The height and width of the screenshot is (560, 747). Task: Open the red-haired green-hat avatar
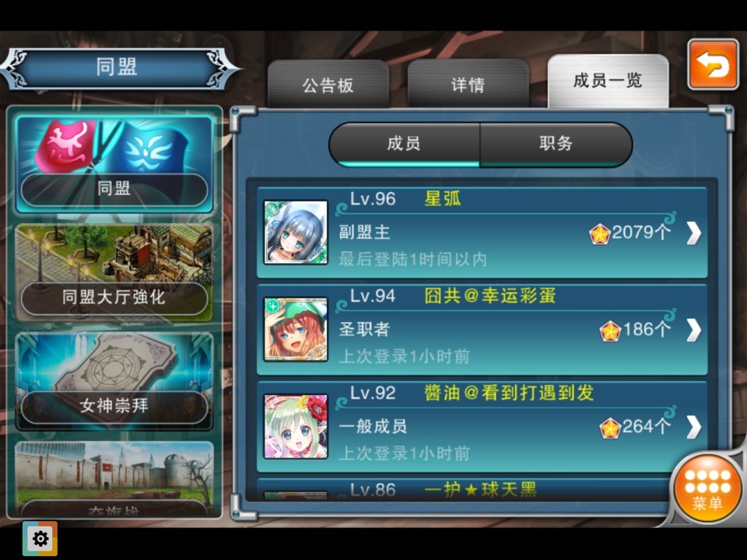296,329
